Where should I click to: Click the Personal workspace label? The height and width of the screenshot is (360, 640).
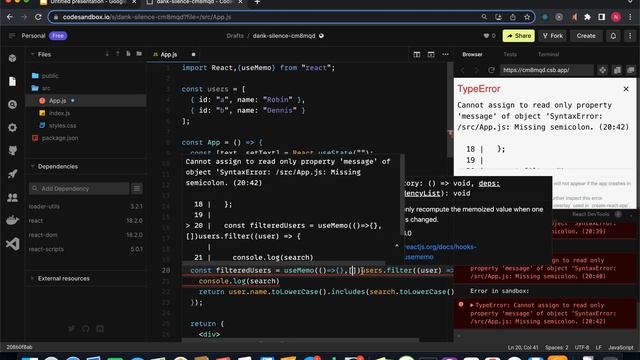tap(33, 36)
